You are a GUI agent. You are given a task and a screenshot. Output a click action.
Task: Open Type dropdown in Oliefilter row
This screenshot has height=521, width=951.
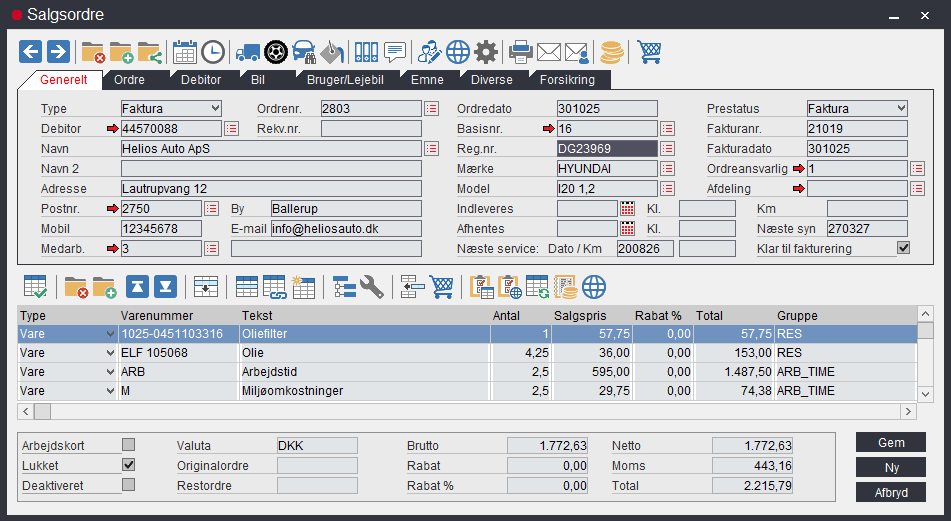[x=109, y=334]
